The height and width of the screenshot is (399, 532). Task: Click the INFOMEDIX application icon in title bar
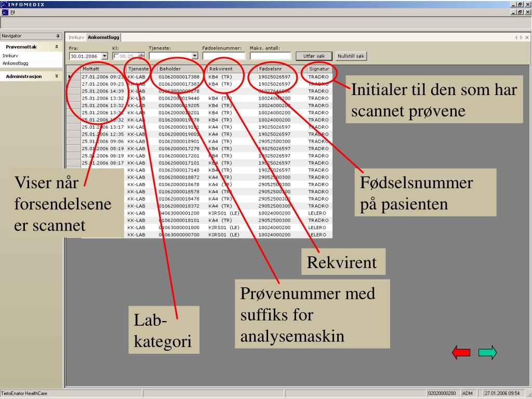4,4
